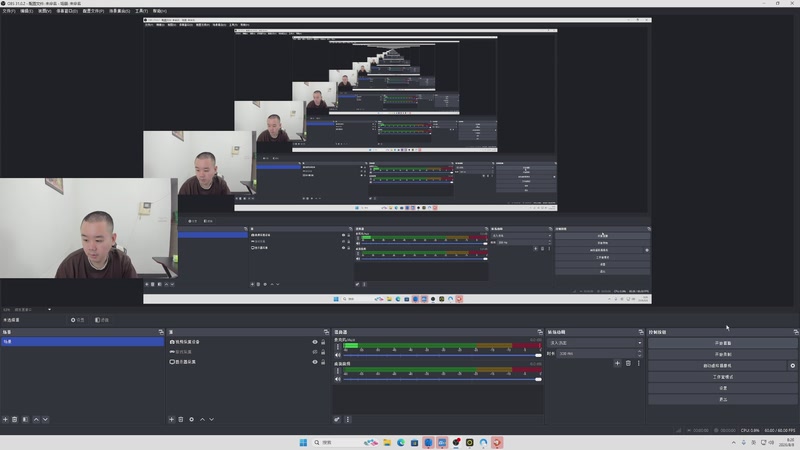Show the hidden game capture source

[315, 352]
